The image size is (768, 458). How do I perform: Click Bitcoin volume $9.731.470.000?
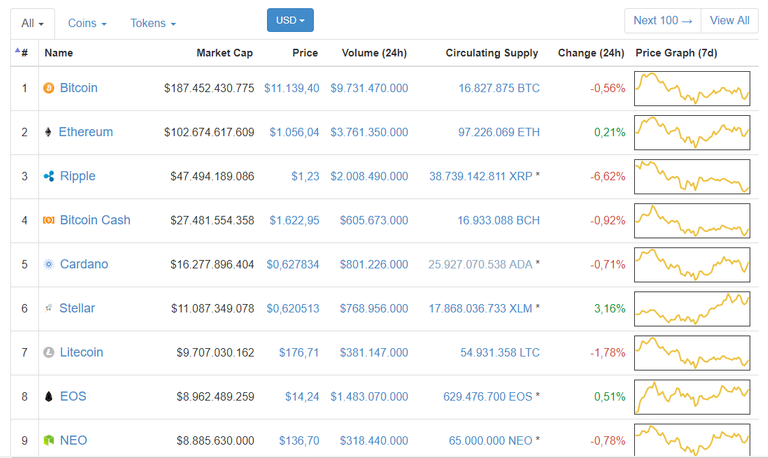point(369,88)
